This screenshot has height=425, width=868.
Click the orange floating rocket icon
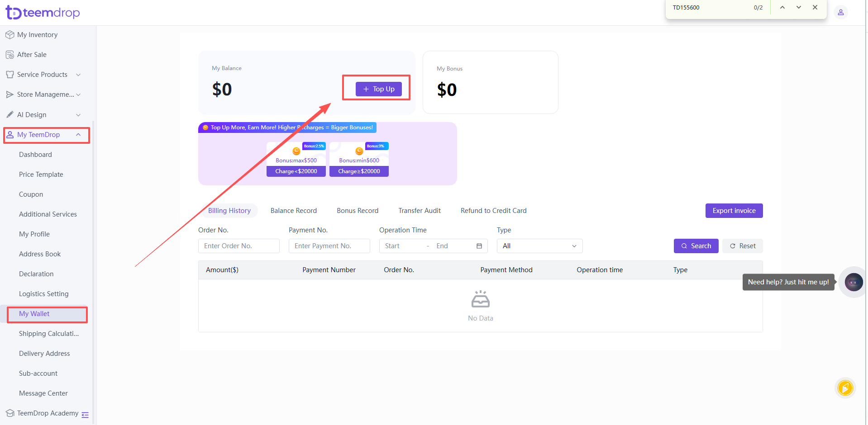pos(845,387)
